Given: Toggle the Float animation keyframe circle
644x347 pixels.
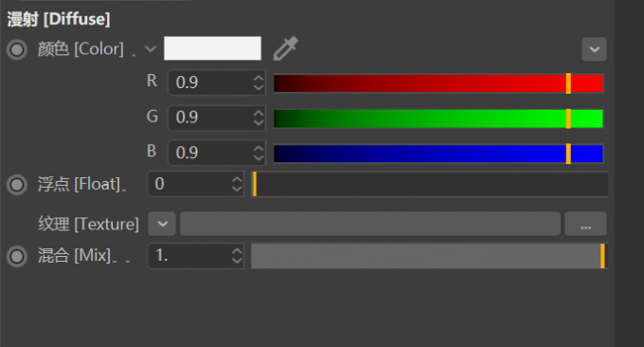Looking at the screenshot, I should [x=17, y=185].
